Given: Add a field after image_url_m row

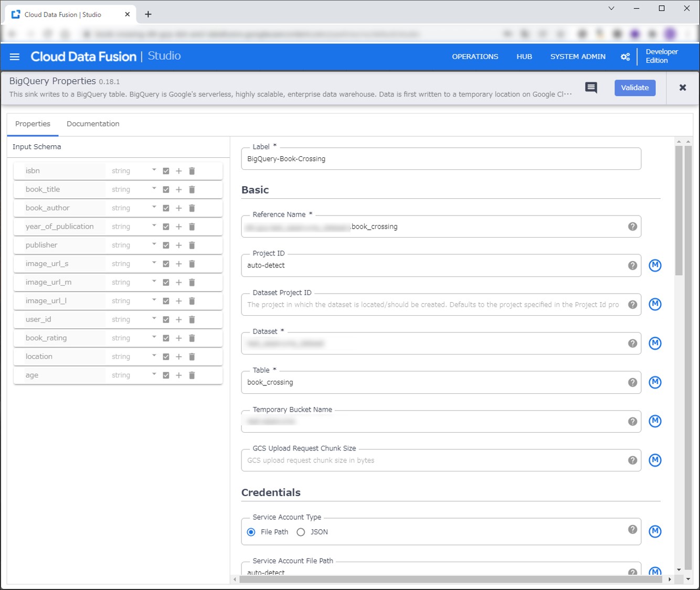Looking at the screenshot, I should (179, 282).
